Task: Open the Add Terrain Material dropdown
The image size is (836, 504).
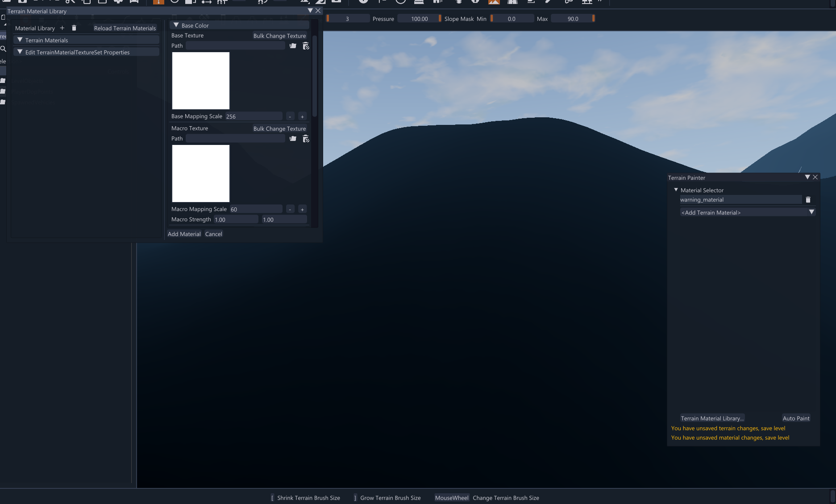Action: (x=748, y=212)
